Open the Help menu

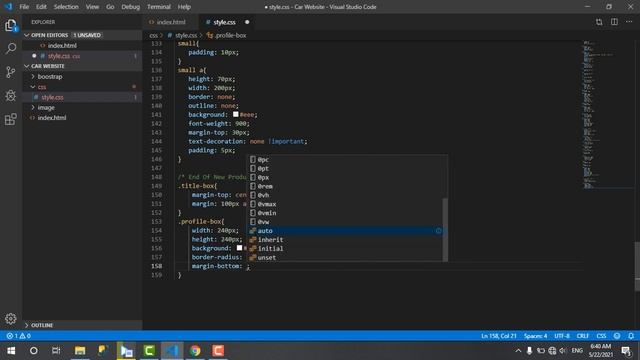[x=184, y=7]
